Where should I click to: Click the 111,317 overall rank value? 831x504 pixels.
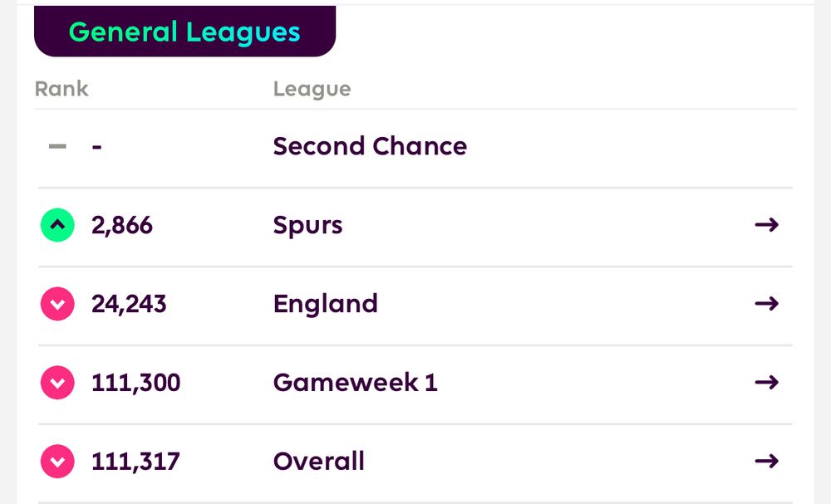point(135,462)
